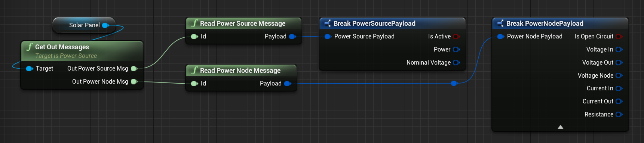Click the Power Node Payload input pin
This screenshot has width=644, height=143.
pyautogui.click(x=501, y=37)
